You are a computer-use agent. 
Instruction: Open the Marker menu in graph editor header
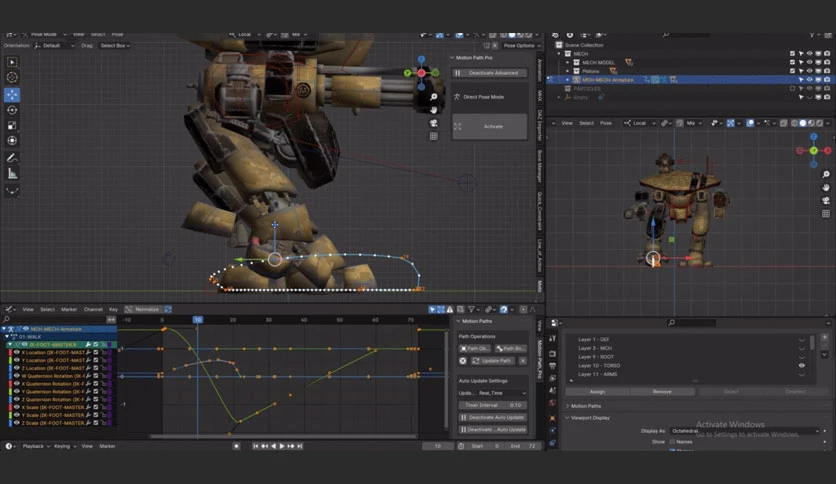click(x=69, y=309)
